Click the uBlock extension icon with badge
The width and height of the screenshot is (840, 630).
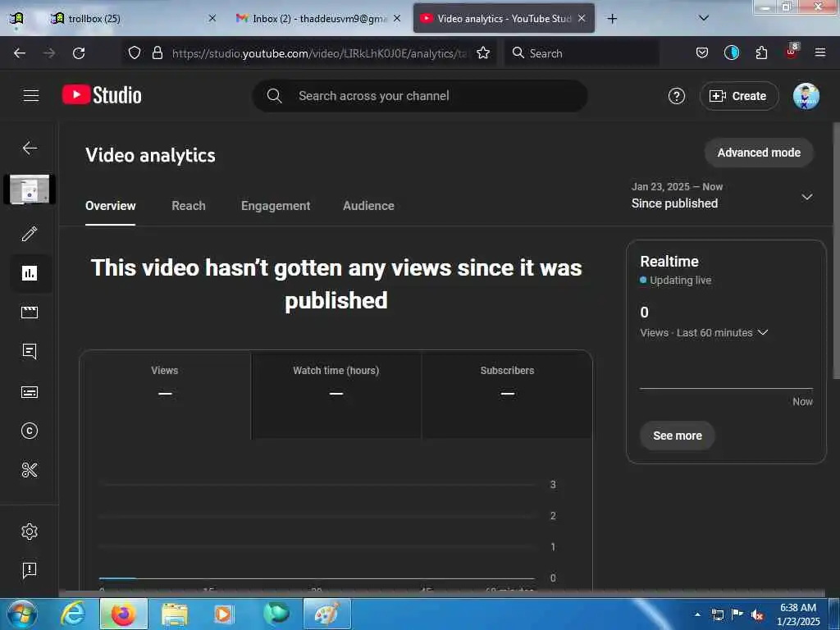click(x=792, y=52)
